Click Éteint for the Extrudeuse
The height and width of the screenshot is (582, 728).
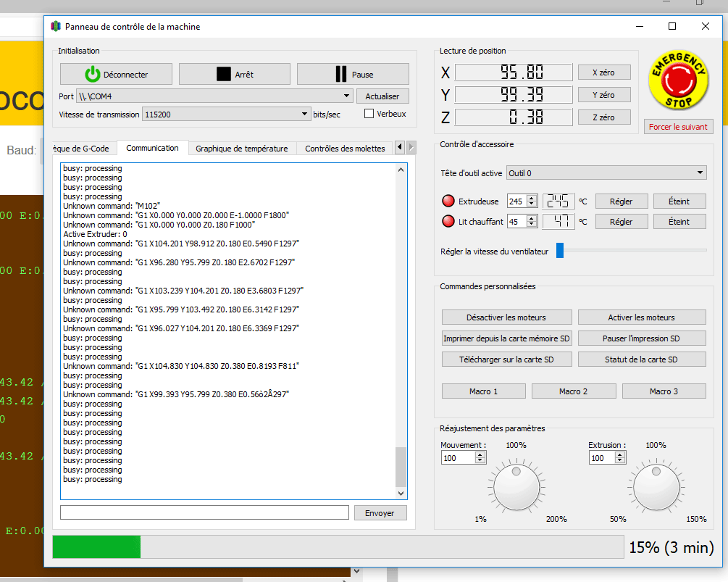coord(679,201)
